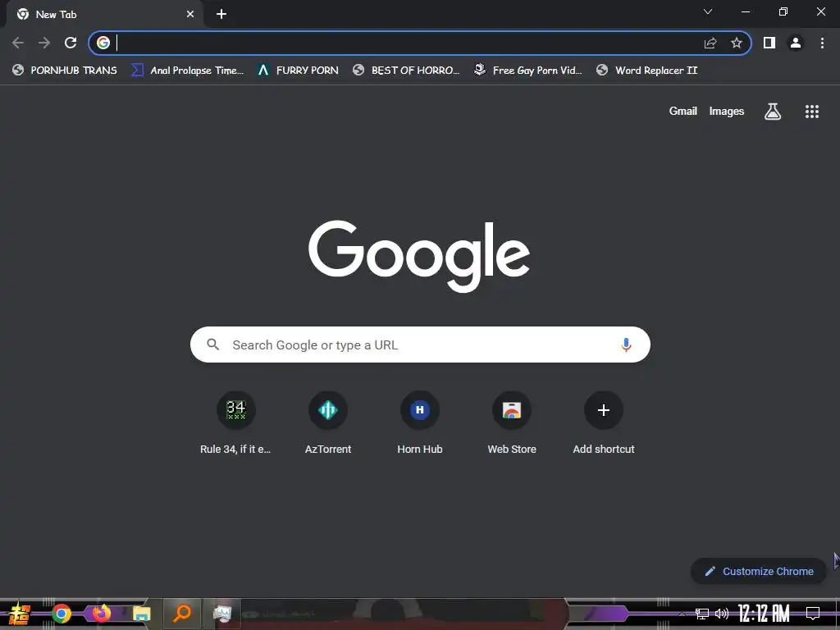Open the volume control in the tray
The image size is (840, 630).
pyautogui.click(x=722, y=614)
